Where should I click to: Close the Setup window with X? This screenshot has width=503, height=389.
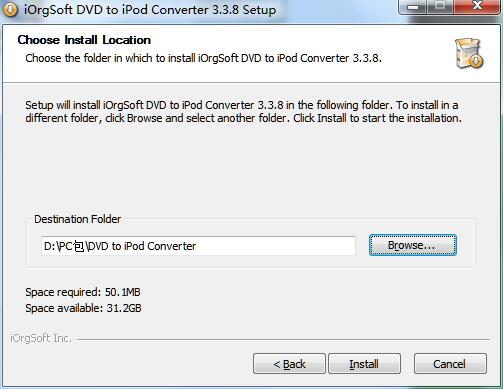tap(477, 7)
